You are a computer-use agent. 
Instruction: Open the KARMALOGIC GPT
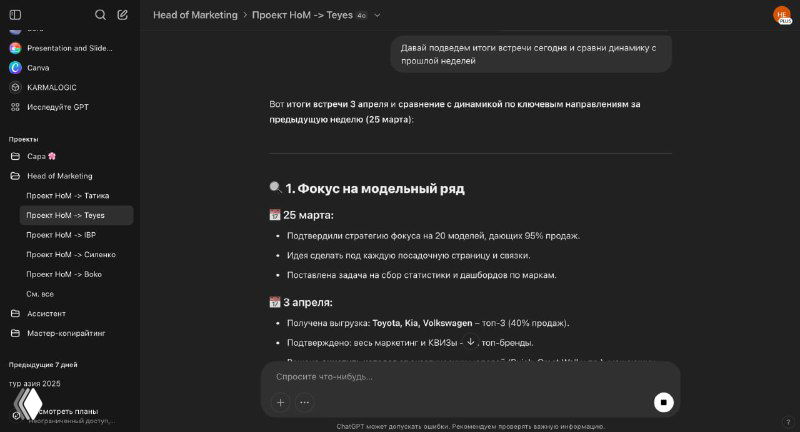point(52,87)
